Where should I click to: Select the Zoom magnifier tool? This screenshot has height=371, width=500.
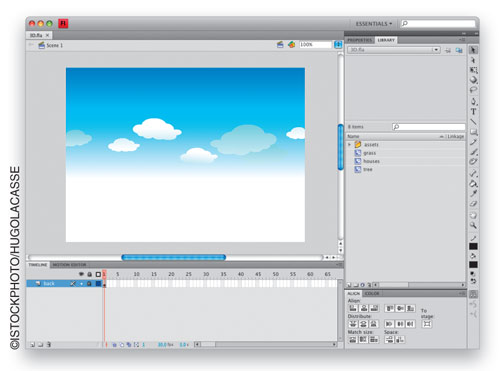[473, 225]
